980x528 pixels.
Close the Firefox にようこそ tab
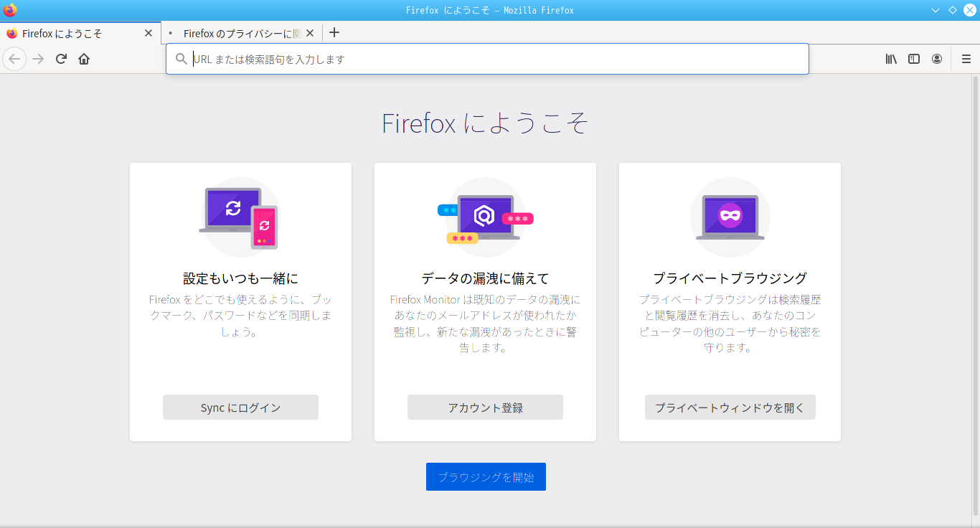149,33
